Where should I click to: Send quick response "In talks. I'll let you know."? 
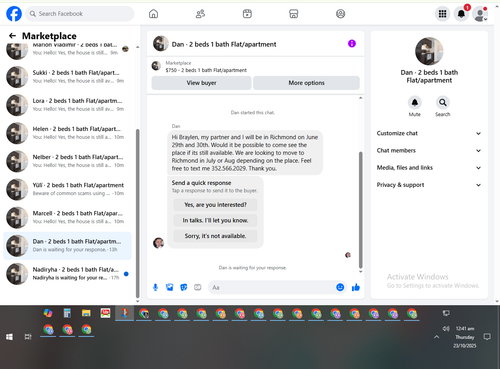(215, 220)
